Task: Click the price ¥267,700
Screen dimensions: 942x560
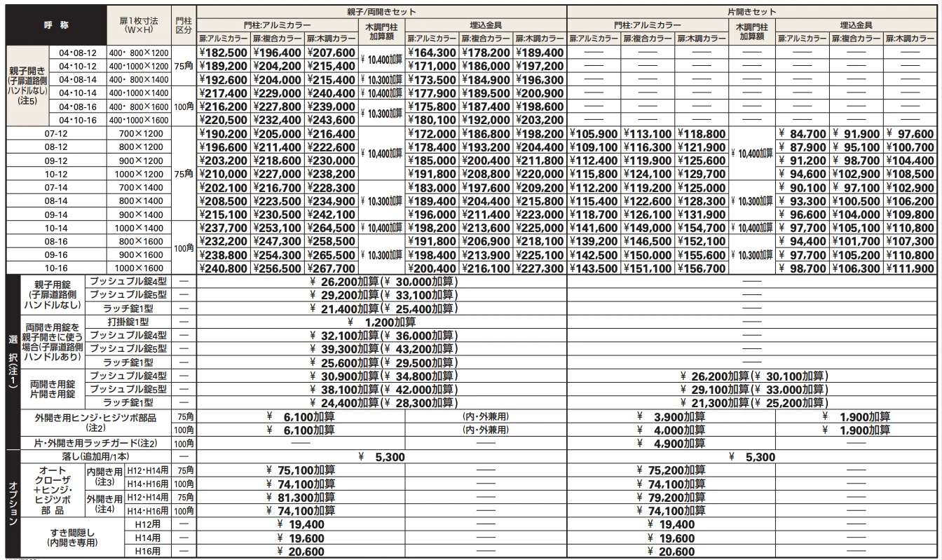Action: point(331,268)
